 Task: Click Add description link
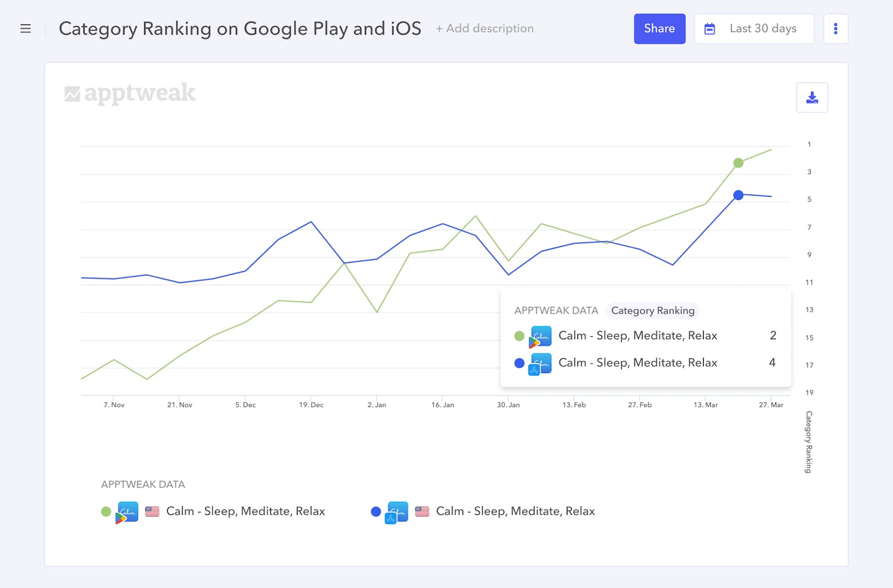pos(485,28)
